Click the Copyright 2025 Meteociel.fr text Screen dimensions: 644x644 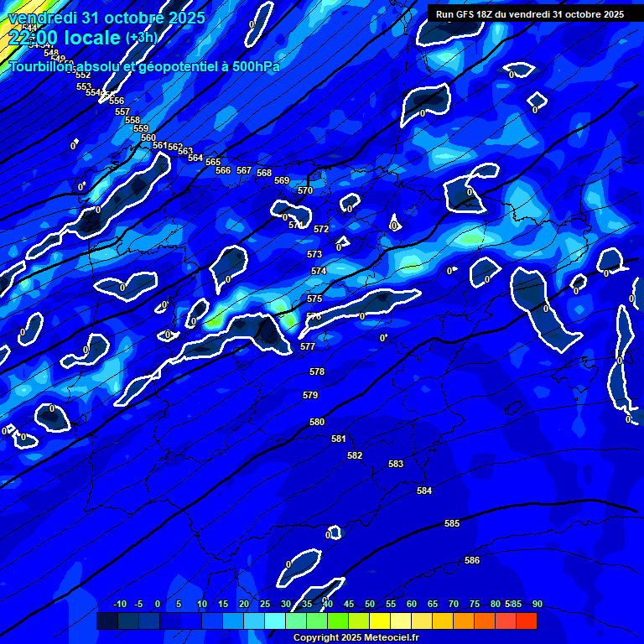356,638
